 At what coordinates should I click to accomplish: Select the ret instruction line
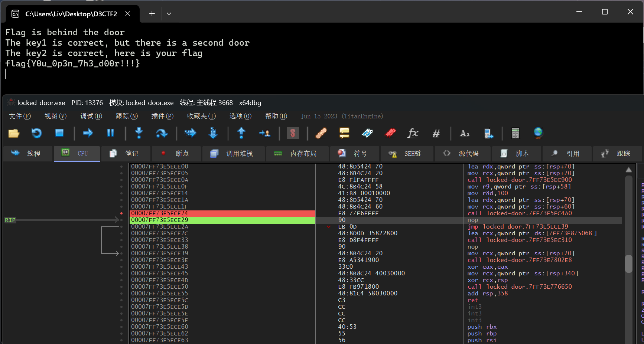[x=473, y=300]
